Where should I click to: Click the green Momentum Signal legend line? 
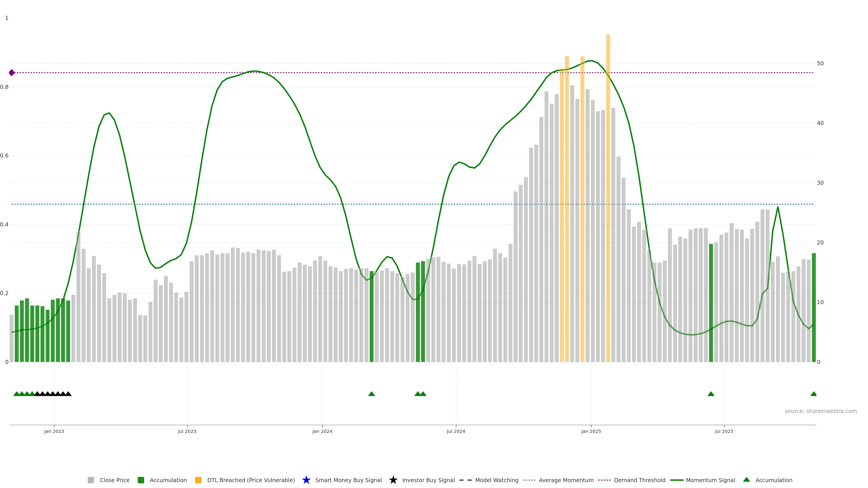tap(677, 480)
